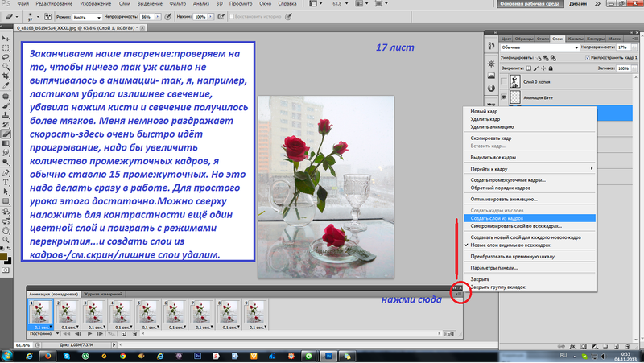Viewport: 644px width, 363px height.
Task: Select the Rectangular Marquee tool
Action: pos(6,48)
